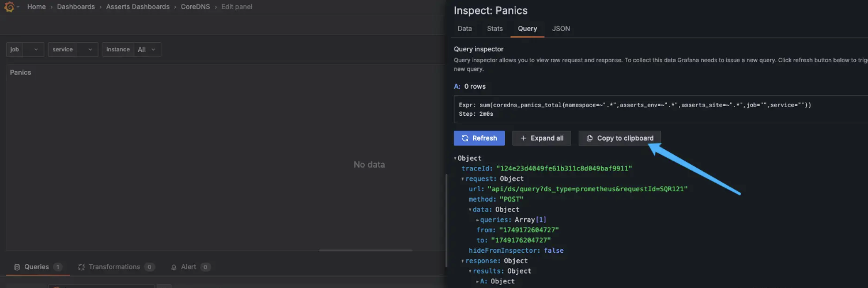868x288 pixels.
Task: Open the instance All dropdown
Action: pos(147,50)
